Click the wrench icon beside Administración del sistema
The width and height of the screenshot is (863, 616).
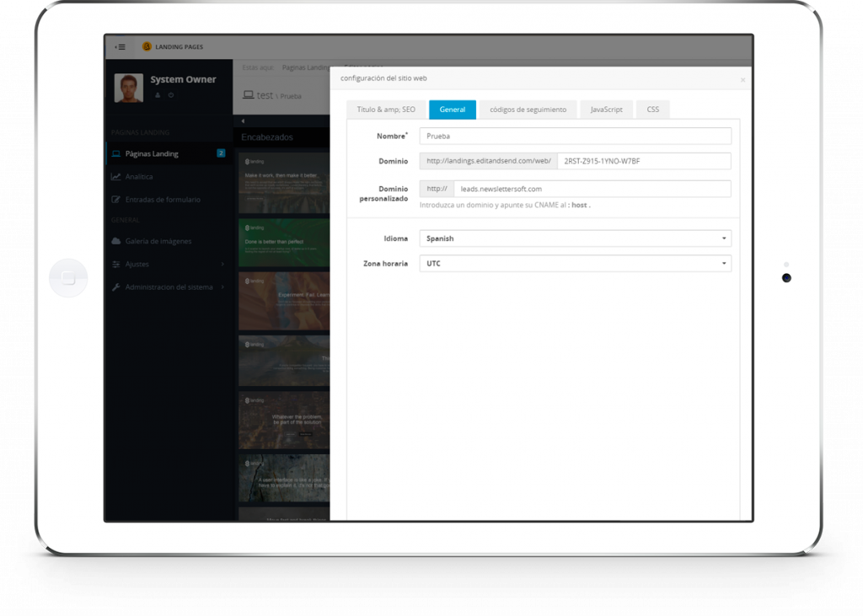click(x=116, y=287)
